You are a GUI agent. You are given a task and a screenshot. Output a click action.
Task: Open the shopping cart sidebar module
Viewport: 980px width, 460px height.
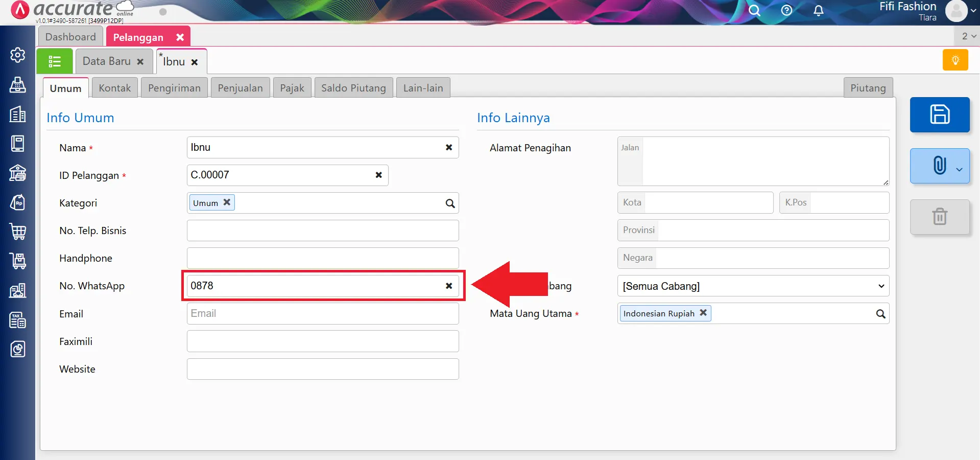18,232
